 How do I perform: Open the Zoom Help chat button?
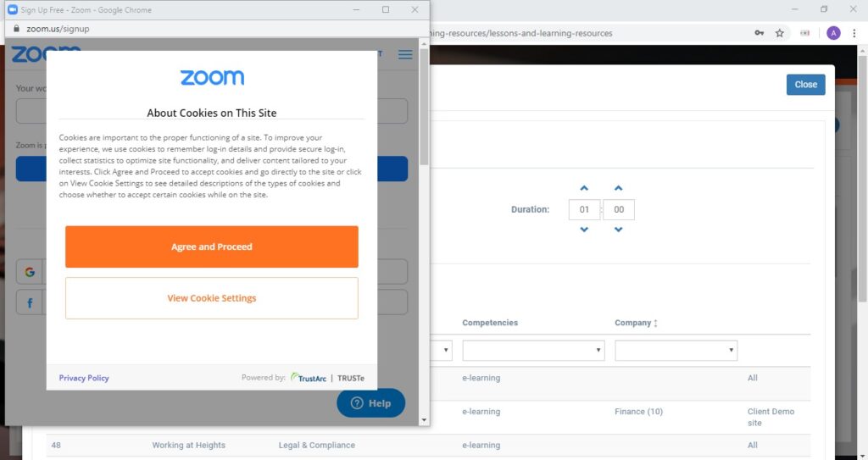click(x=371, y=403)
